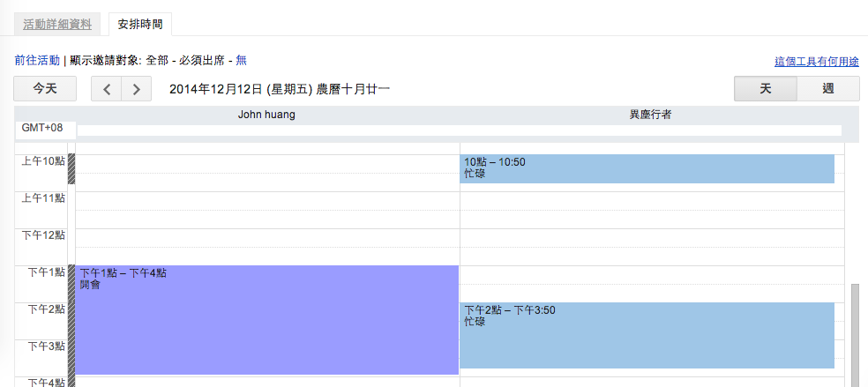The image size is (868, 387).
Task: Open the 這個工具有何用途 help link
Action: pyautogui.click(x=817, y=62)
